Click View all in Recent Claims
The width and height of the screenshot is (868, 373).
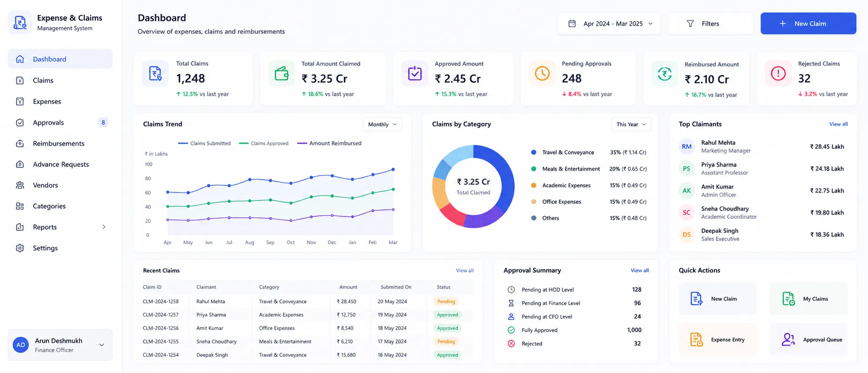pos(464,270)
